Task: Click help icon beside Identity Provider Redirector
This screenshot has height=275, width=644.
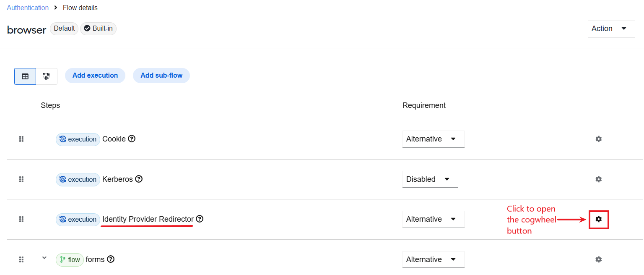Action: [200, 219]
